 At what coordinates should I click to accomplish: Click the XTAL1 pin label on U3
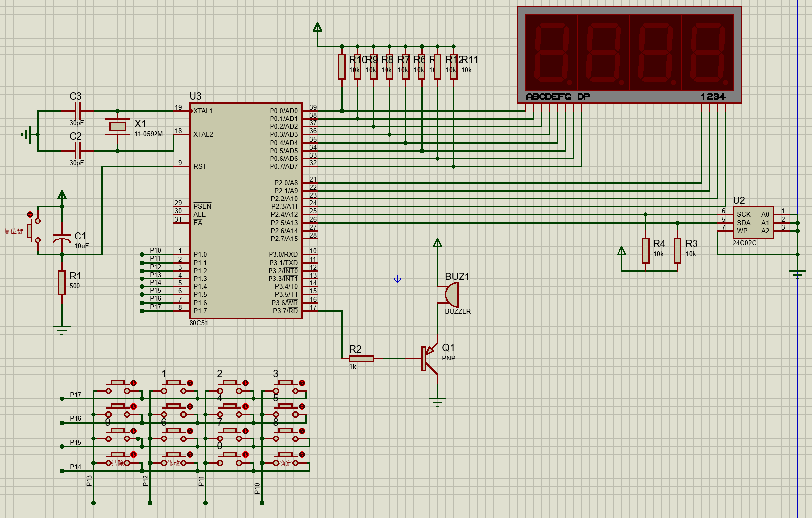pyautogui.click(x=203, y=111)
